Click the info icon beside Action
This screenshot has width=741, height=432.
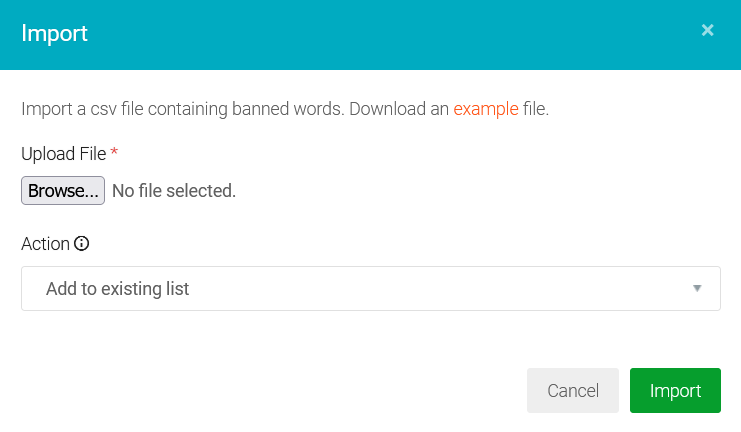point(82,244)
